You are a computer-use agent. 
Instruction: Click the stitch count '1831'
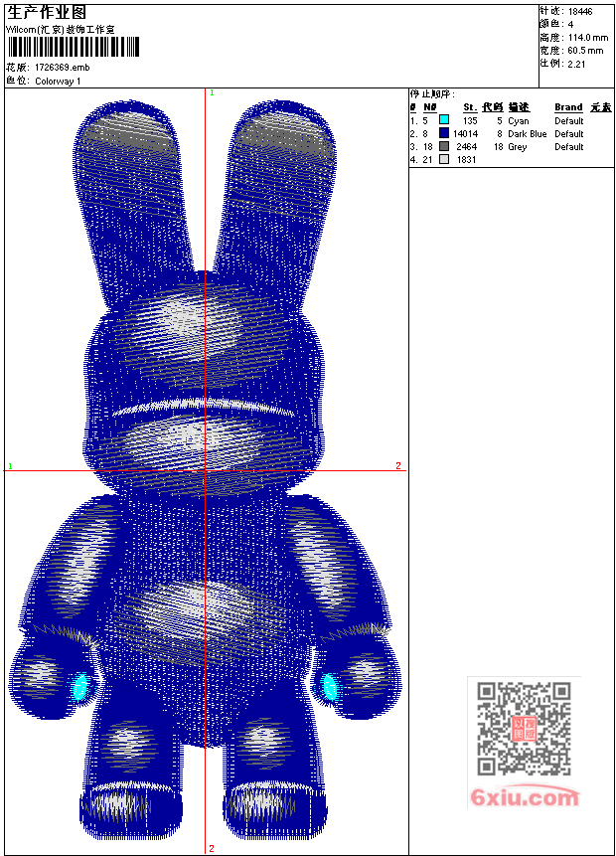point(467,160)
